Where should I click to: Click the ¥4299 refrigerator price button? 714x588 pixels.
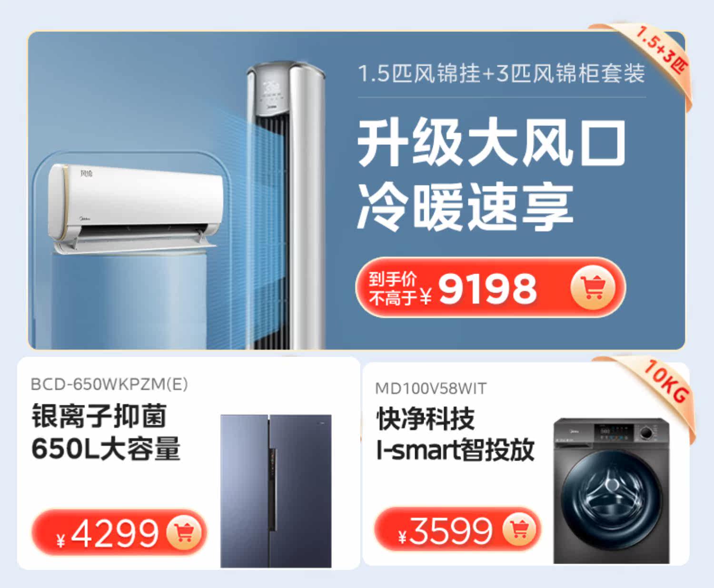tap(119, 532)
